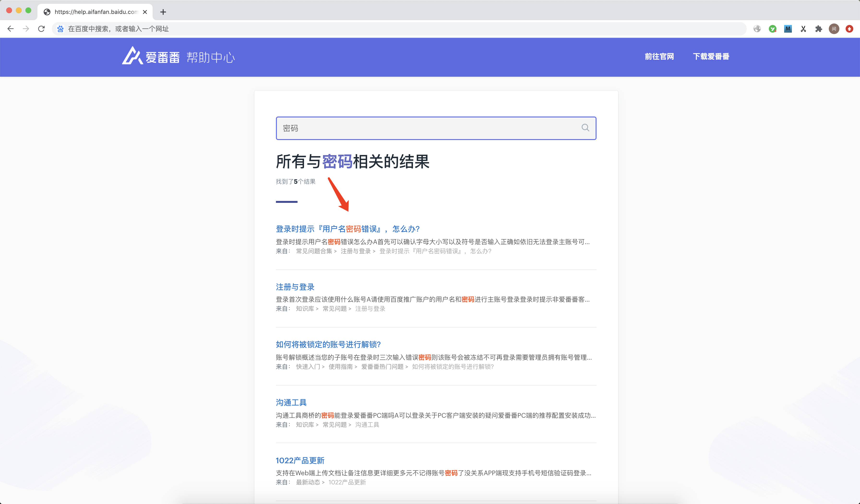Close the help.aifanfan.baidu.com tab

click(x=145, y=12)
